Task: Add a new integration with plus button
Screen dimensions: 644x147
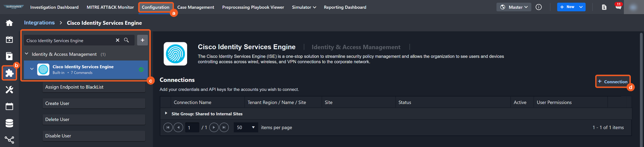Action: pyautogui.click(x=142, y=40)
